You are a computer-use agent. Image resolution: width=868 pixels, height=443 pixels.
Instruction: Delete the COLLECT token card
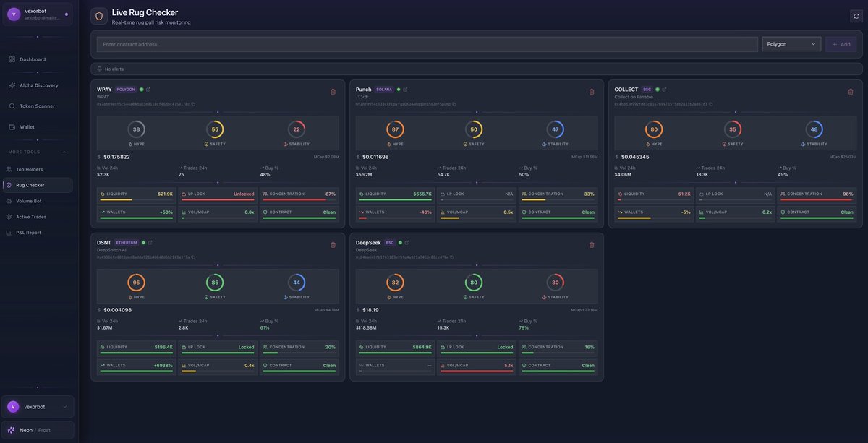tap(851, 92)
